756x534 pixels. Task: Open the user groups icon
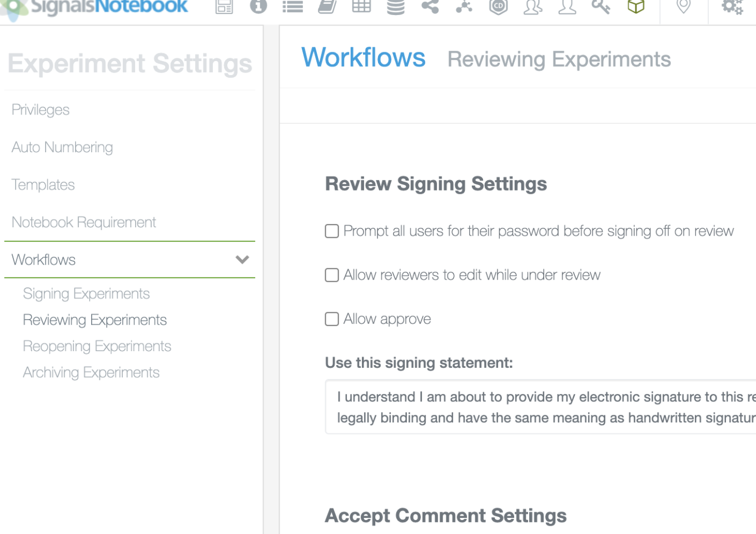tap(533, 7)
